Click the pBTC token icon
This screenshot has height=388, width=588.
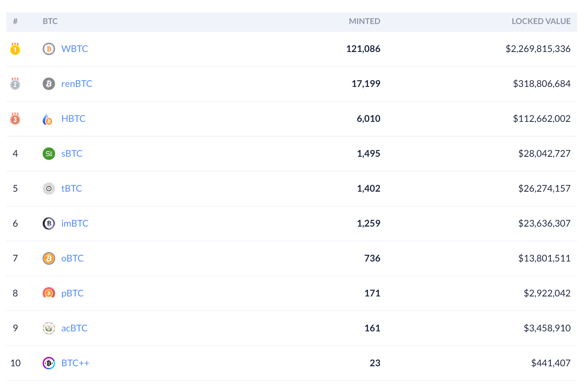48,293
